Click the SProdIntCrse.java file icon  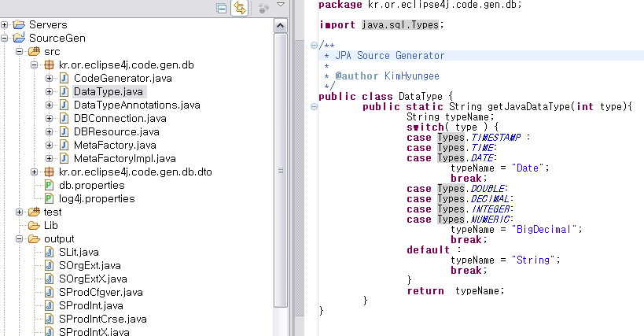(50, 319)
